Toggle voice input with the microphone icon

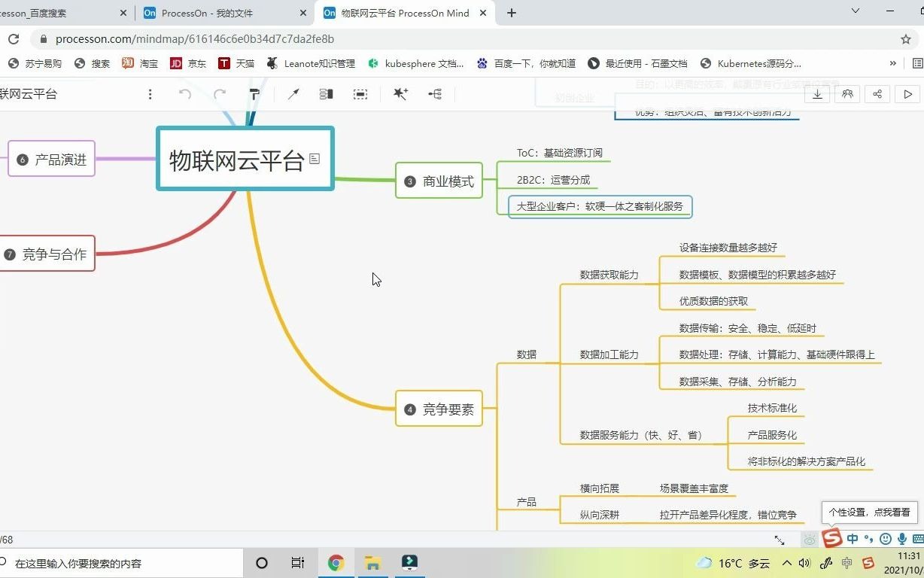pyautogui.click(x=901, y=540)
